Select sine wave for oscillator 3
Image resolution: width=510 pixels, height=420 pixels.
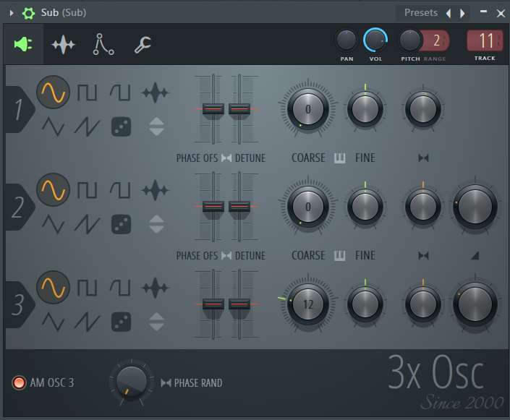[53, 288]
